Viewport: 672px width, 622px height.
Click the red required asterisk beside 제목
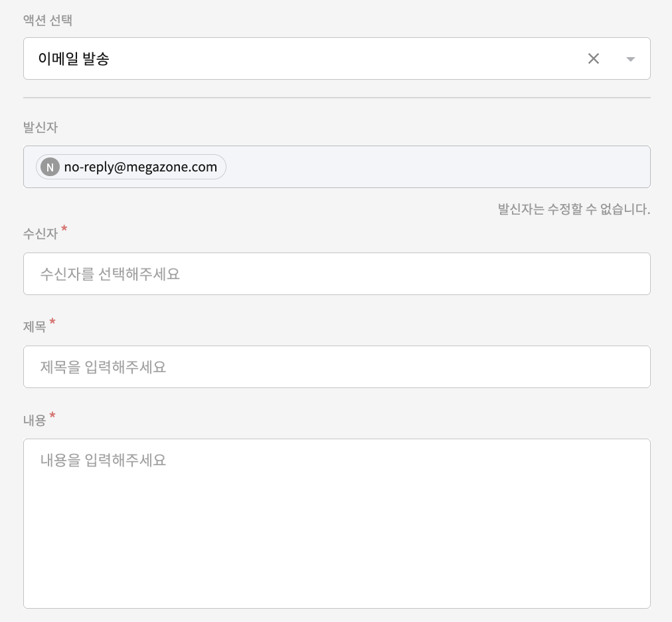click(x=52, y=323)
